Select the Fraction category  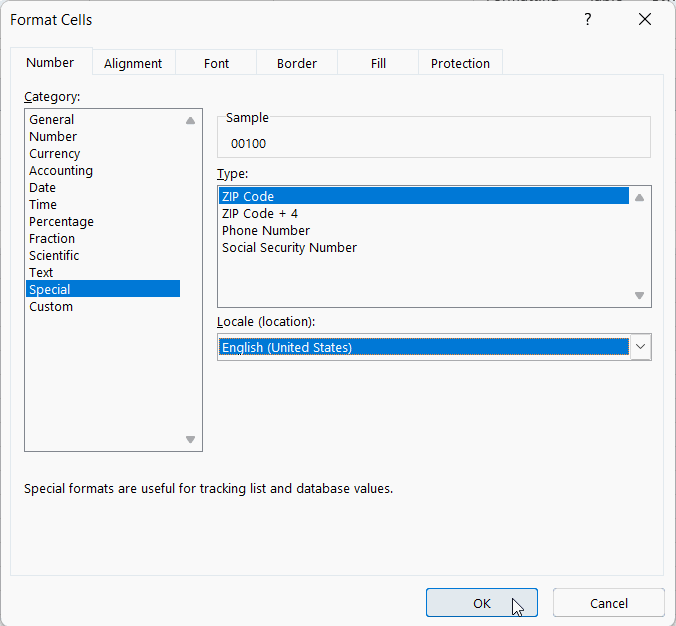tap(103, 238)
